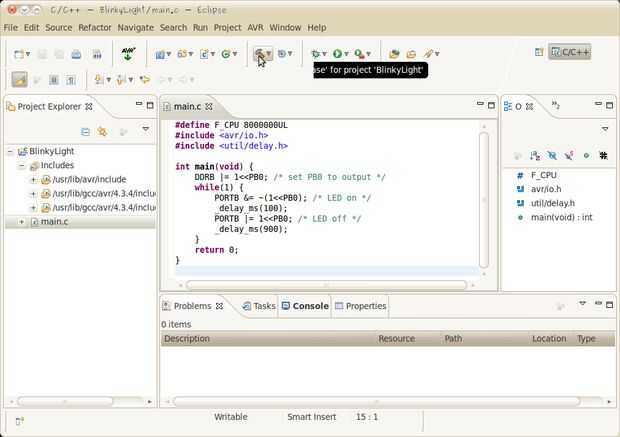Click the Build hammer toolbar icon
Viewport: 620px width, 437px height.
point(260,53)
